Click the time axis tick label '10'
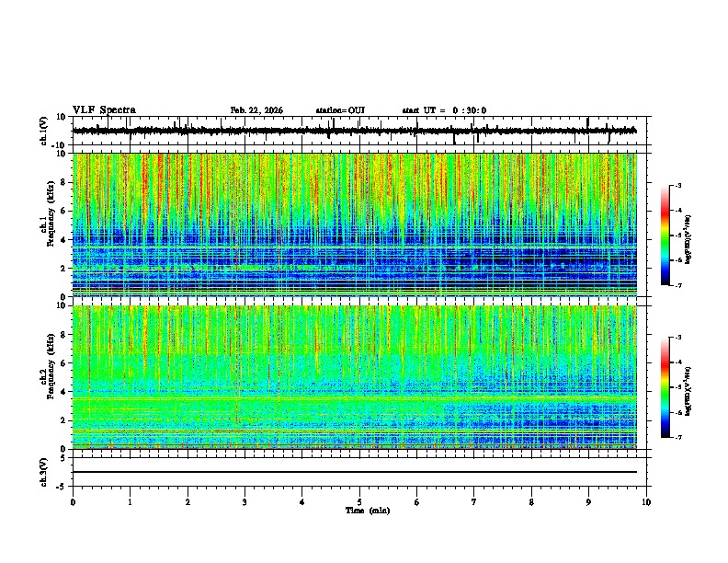 646,502
